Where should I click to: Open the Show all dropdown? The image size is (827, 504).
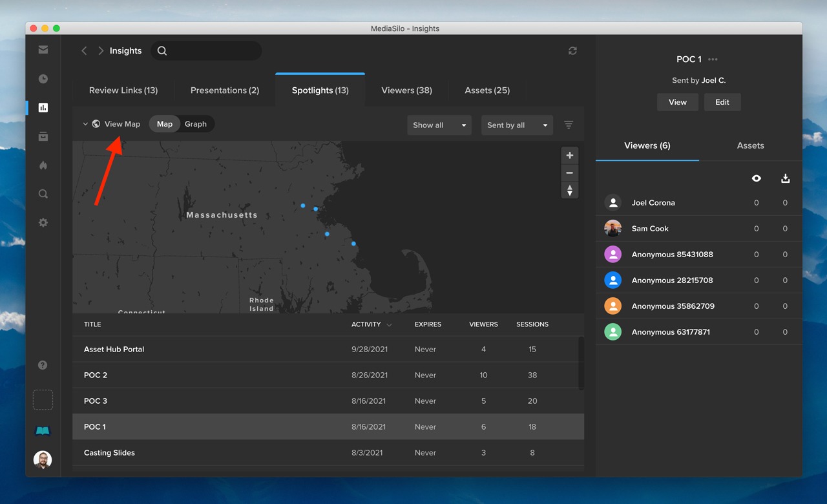tap(439, 125)
